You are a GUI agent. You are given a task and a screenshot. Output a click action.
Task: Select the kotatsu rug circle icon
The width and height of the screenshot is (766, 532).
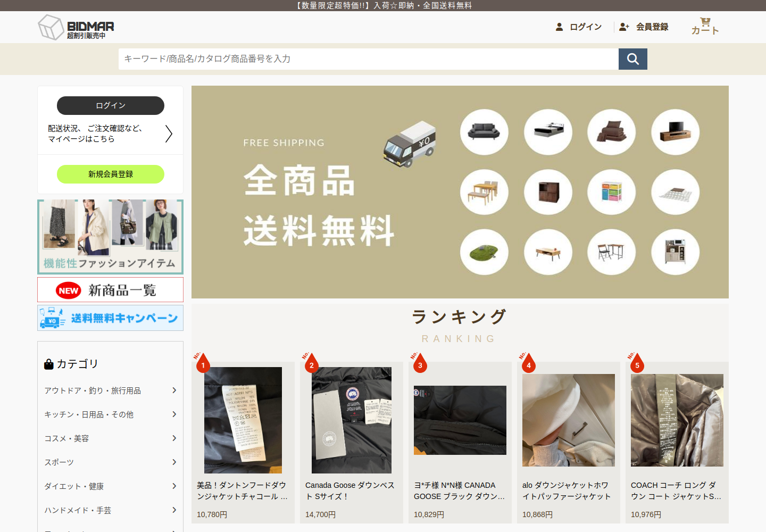pyautogui.click(x=675, y=192)
